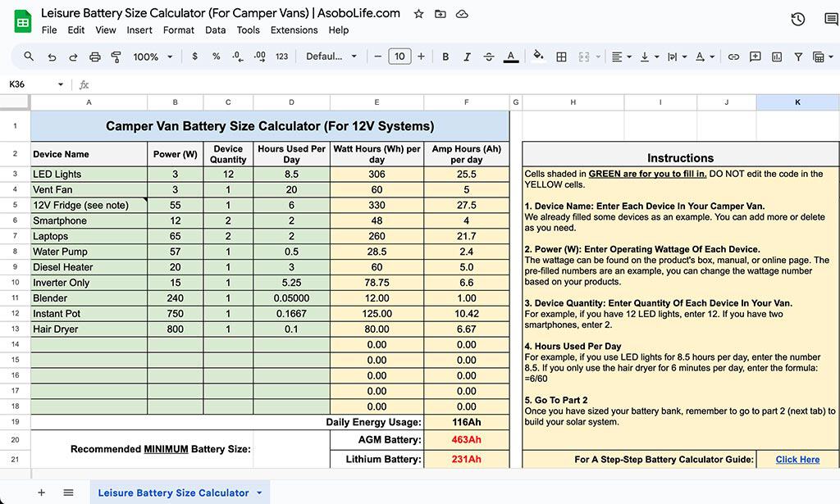The image size is (840, 504).
Task: Format as currency dollar sign
Action: [194, 57]
